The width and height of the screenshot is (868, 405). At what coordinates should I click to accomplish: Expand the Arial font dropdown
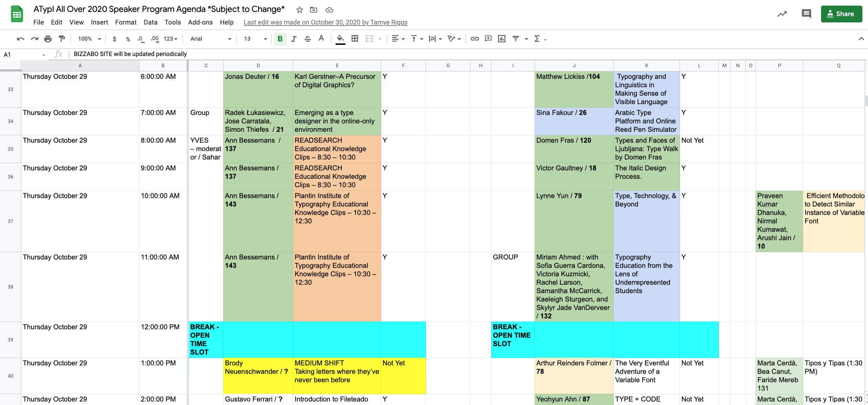211,39
